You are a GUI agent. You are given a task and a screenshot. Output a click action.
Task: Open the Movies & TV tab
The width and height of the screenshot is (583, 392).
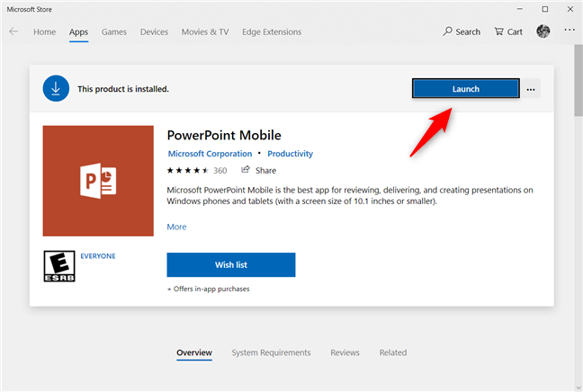pyautogui.click(x=204, y=31)
